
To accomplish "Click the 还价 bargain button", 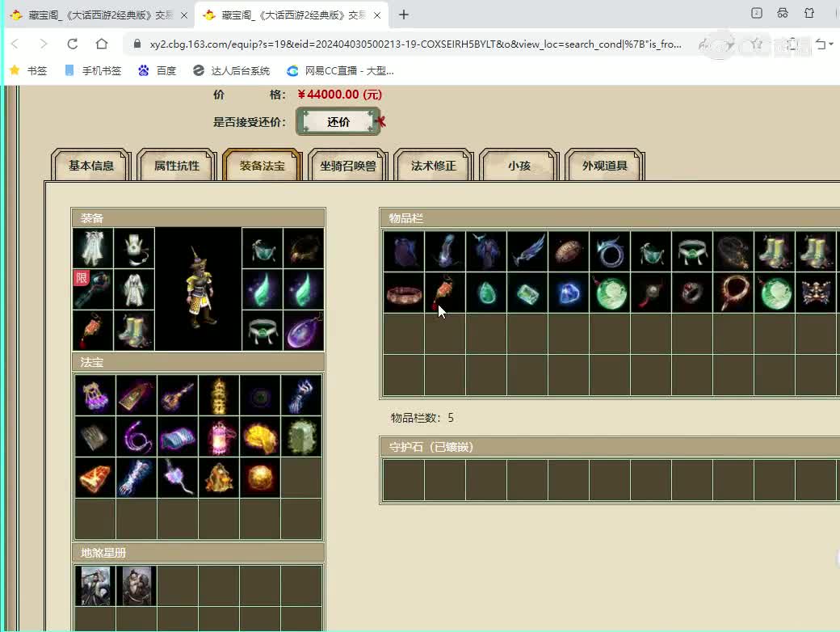I will (x=338, y=122).
